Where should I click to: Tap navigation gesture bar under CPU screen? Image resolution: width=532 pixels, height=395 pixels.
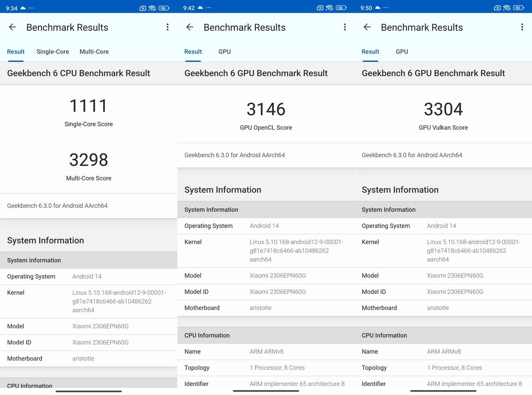pyautogui.click(x=88, y=391)
